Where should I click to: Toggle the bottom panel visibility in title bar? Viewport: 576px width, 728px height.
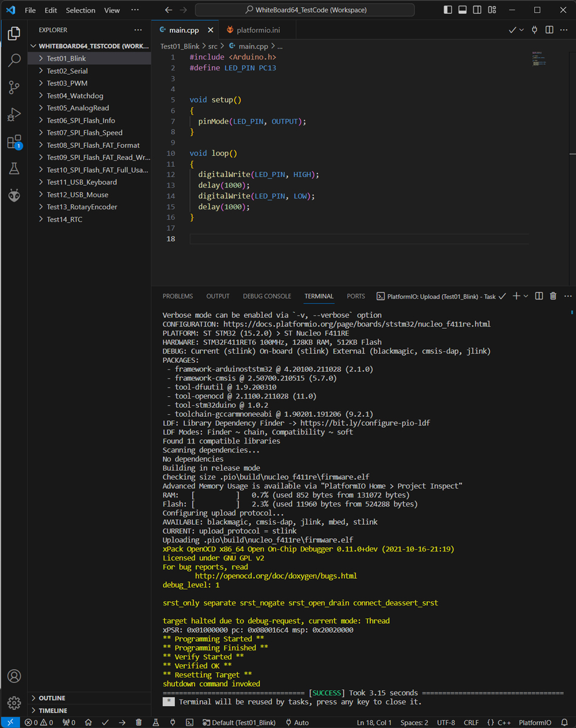[462, 10]
